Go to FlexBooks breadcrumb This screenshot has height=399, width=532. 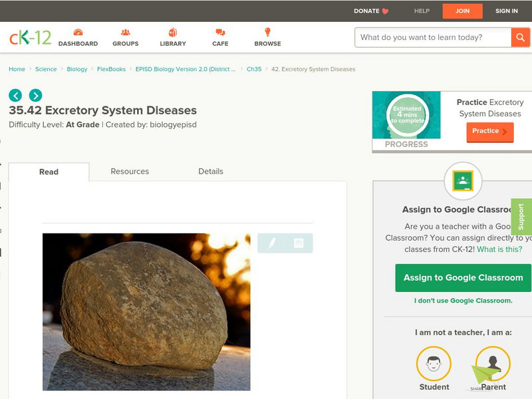pos(111,69)
